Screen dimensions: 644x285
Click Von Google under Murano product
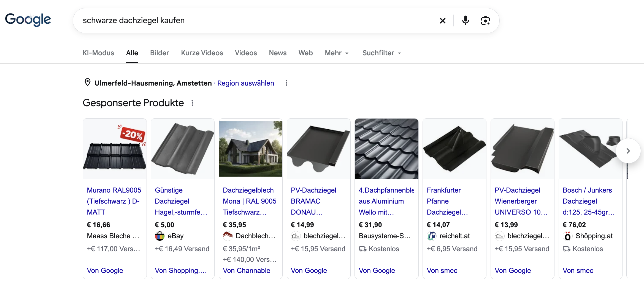(x=105, y=270)
